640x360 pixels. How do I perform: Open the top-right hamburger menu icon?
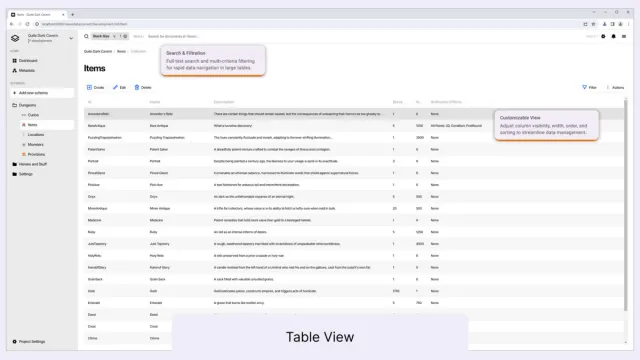pos(624,36)
